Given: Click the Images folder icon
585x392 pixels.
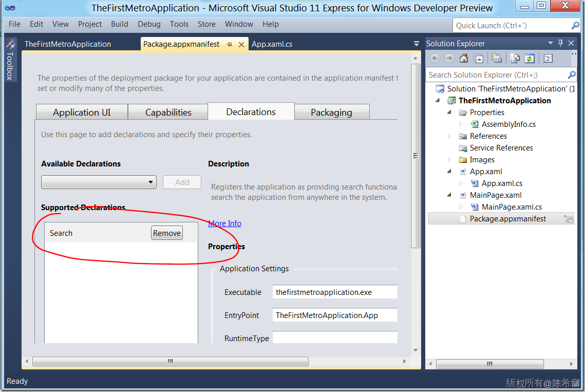Looking at the screenshot, I should pos(463,160).
